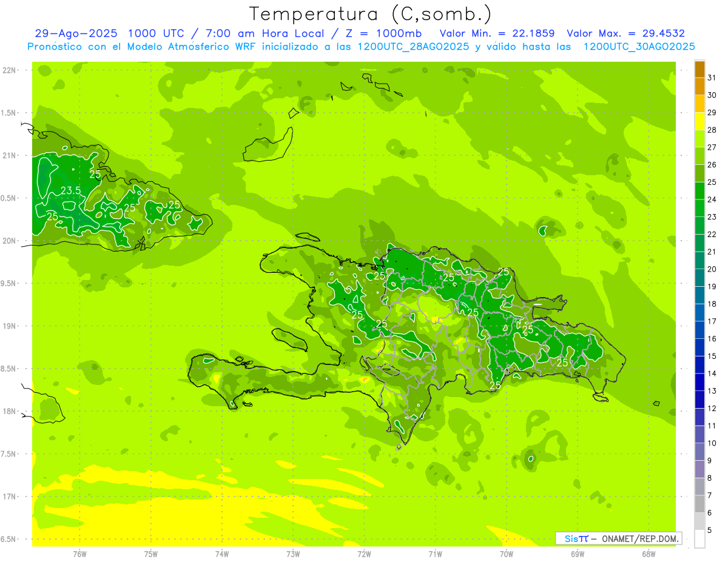Click the gray swatch between 7 and 8
Screen dimensions: 728x562
[699, 487]
